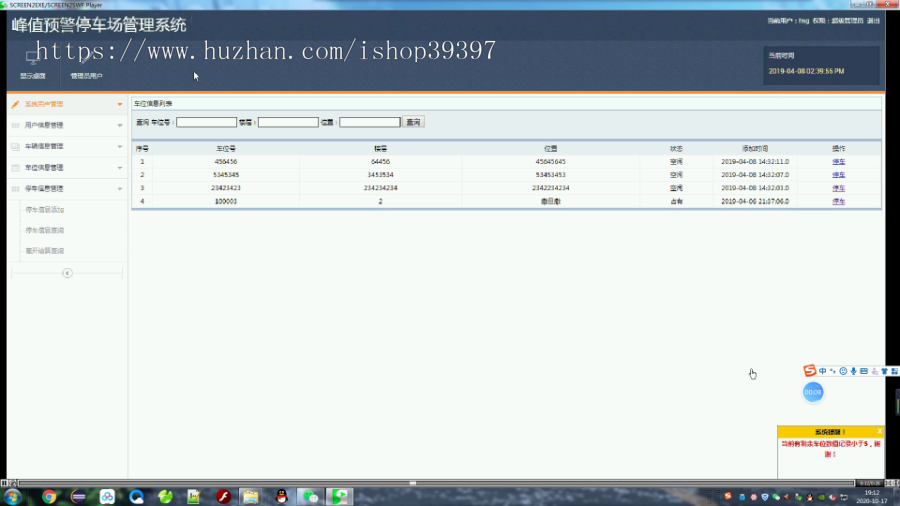Focus the 位置 search input field
The width and height of the screenshot is (900, 506).
tap(370, 122)
